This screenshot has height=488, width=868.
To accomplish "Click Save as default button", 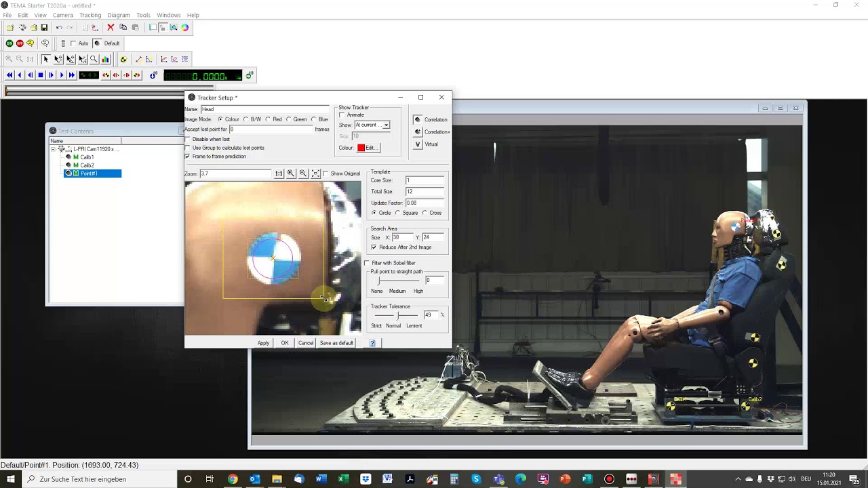I will click(336, 343).
